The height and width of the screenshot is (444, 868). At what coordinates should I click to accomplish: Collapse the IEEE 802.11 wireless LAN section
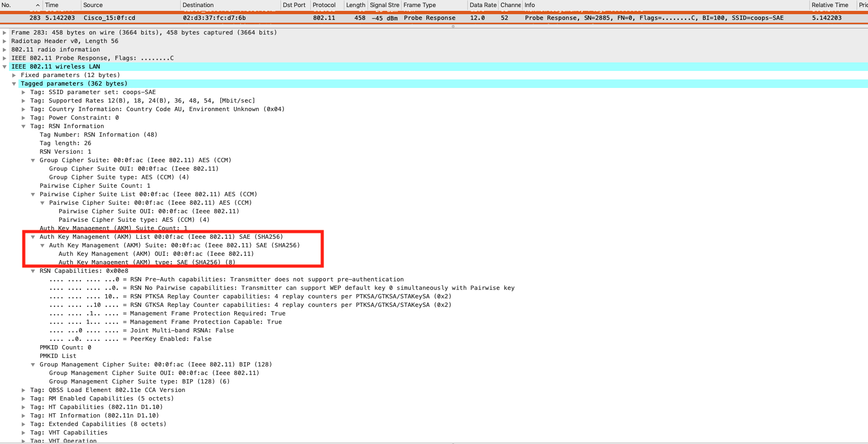(x=5, y=67)
